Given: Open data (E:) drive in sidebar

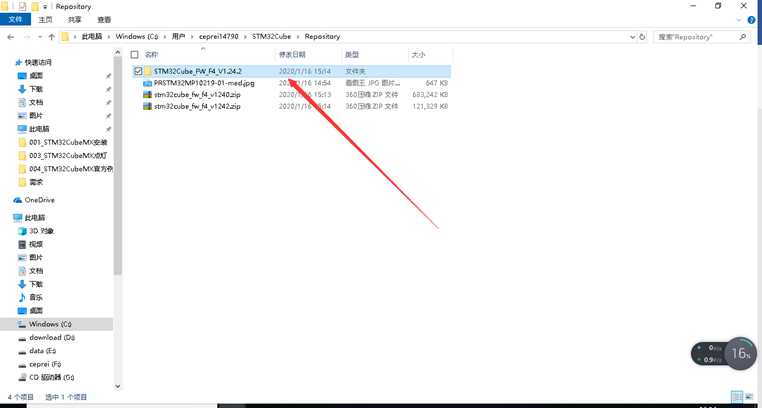Looking at the screenshot, I should click(x=43, y=351).
